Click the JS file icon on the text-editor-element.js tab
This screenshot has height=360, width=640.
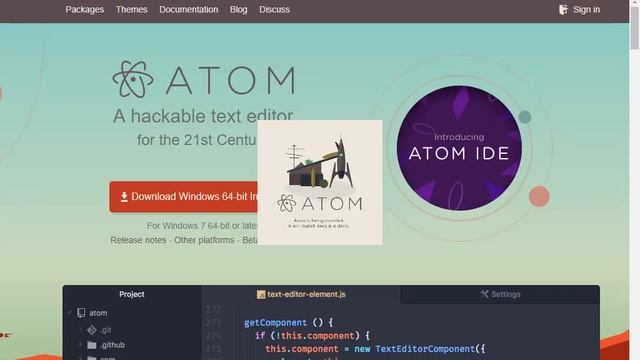(261, 295)
